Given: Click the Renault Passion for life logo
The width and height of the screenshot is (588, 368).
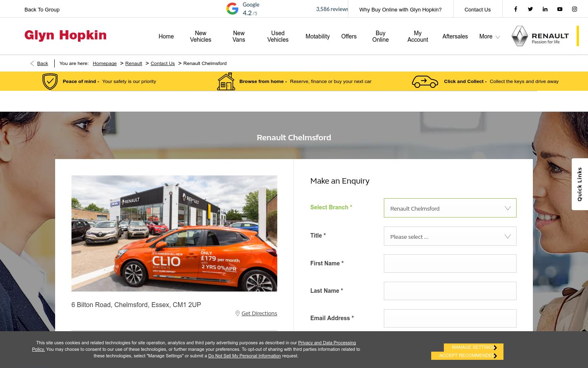Looking at the screenshot, I should point(540,36).
